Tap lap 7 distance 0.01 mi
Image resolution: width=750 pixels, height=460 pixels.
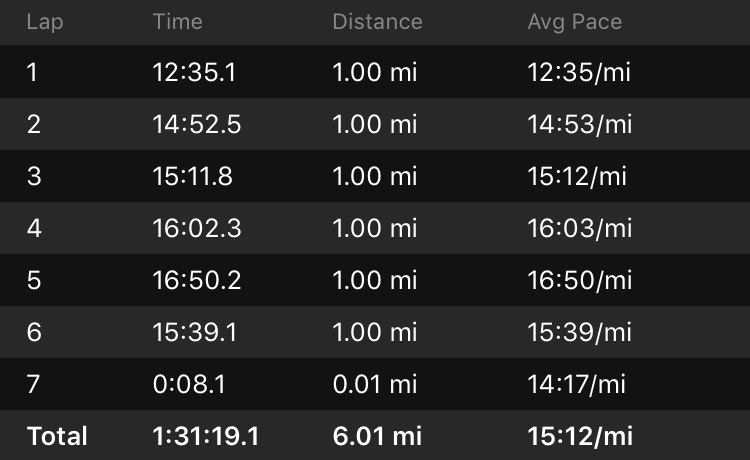click(x=374, y=385)
